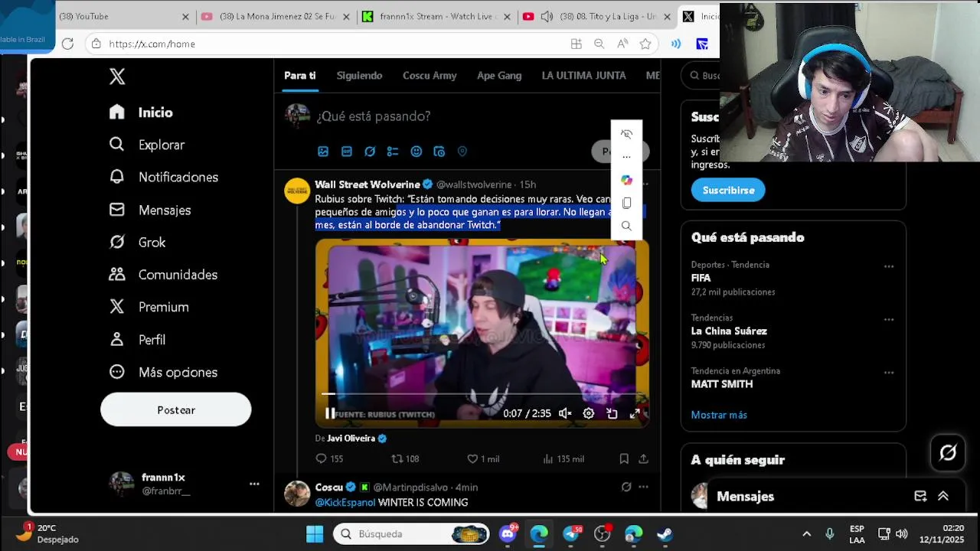Seek in the video progress bar
The width and height of the screenshot is (980, 551).
482,394
